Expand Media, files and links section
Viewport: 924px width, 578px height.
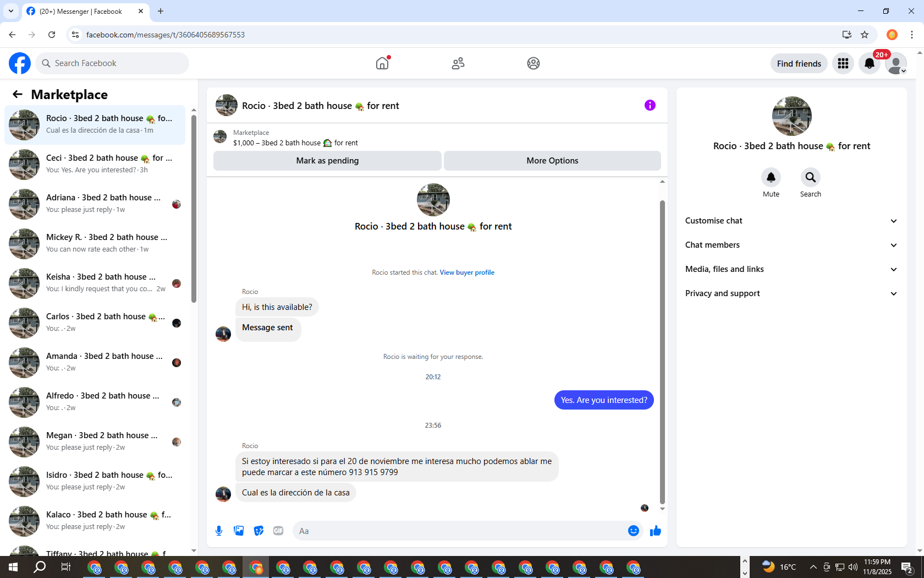pyautogui.click(x=791, y=269)
